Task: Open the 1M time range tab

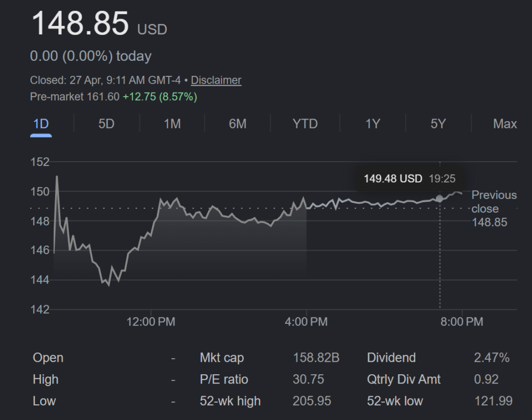Action: coord(172,124)
